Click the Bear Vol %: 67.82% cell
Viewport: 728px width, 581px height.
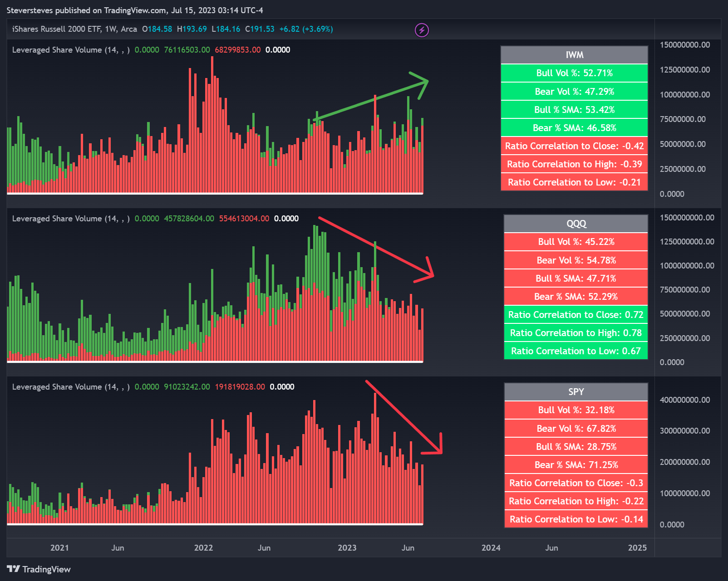pyautogui.click(x=576, y=429)
